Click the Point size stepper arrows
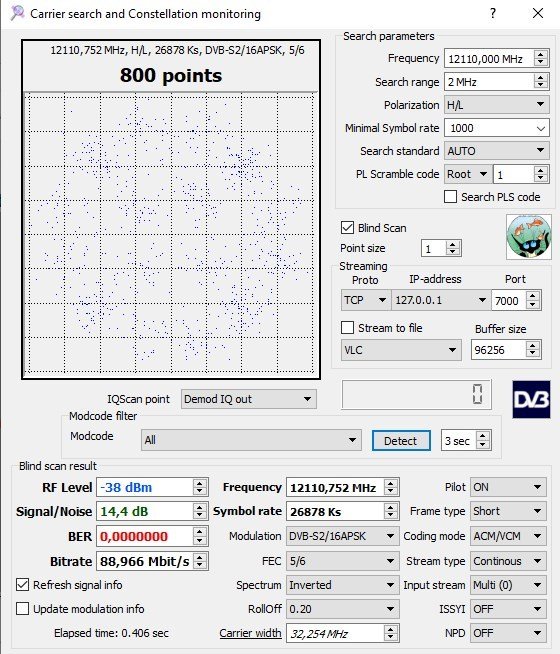Image resolution: width=560 pixels, height=654 pixels. (453, 249)
